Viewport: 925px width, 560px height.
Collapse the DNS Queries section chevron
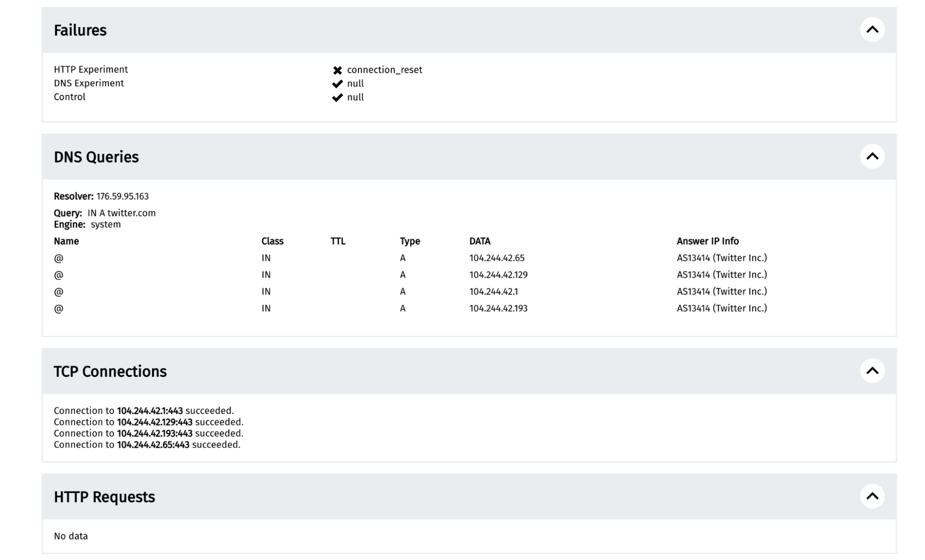point(872,156)
